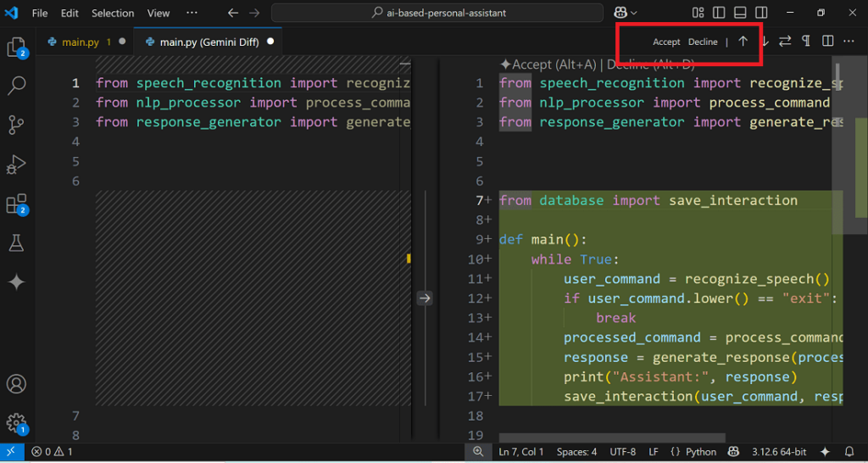Open the hidden menus ellipsis in menu bar
868x463 pixels.
point(192,13)
